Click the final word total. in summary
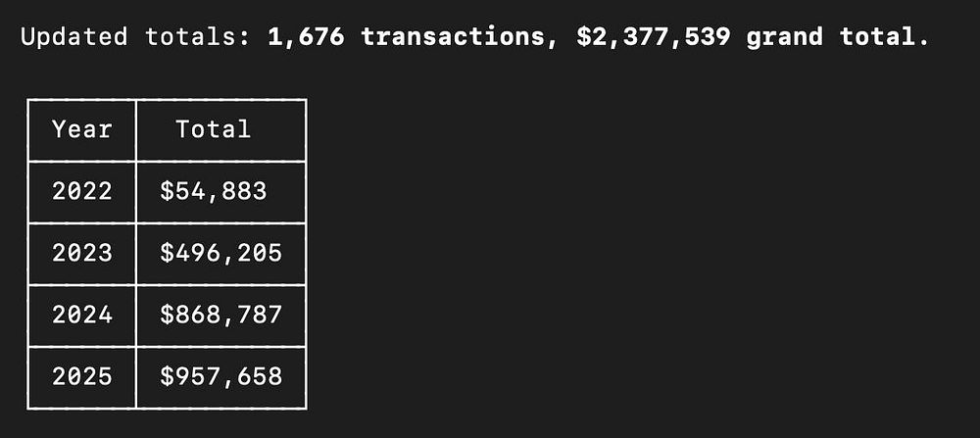This screenshot has width=980, height=438. (x=884, y=37)
